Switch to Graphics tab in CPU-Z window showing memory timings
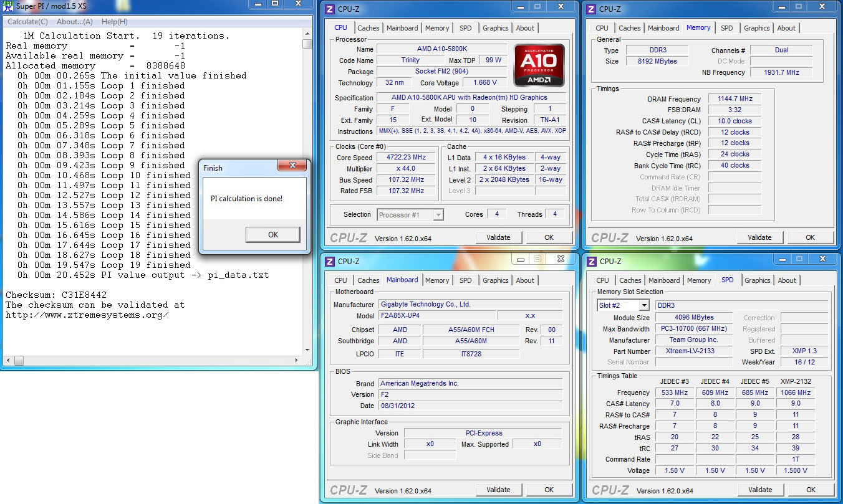843x504 pixels. pyautogui.click(x=757, y=28)
